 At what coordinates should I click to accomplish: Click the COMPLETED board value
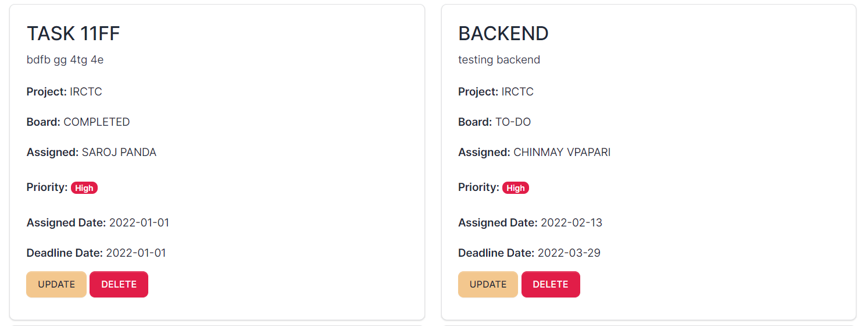pyautogui.click(x=97, y=122)
